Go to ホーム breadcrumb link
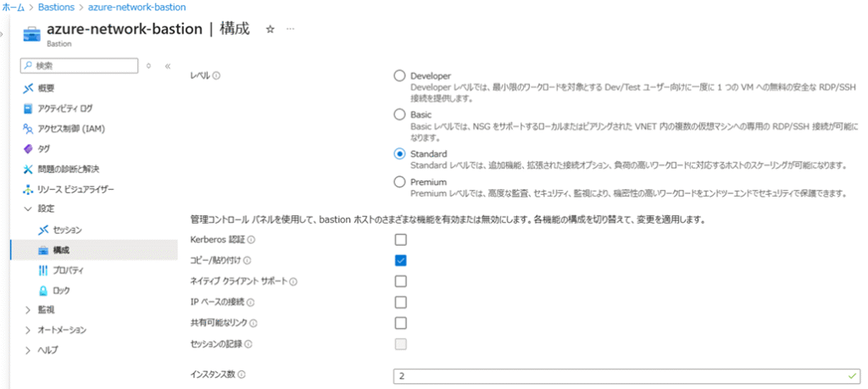The height and width of the screenshot is (389, 868). click(x=13, y=7)
